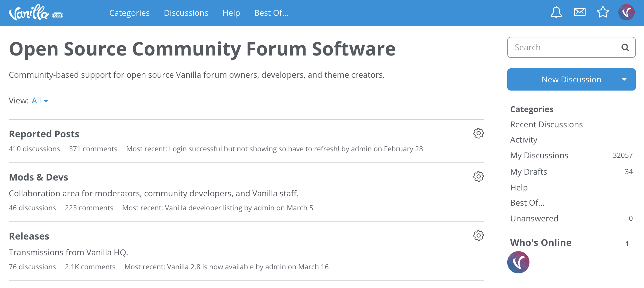
Task: Open bookmarks star icon
Action: 603,12
